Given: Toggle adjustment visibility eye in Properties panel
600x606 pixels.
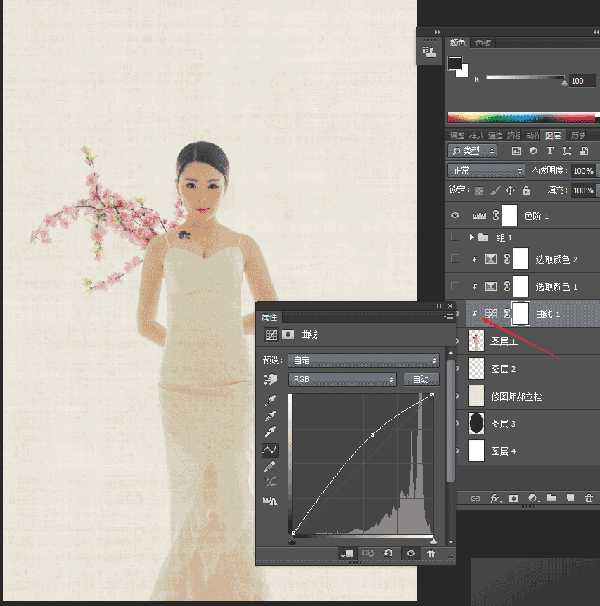Looking at the screenshot, I should [x=411, y=553].
